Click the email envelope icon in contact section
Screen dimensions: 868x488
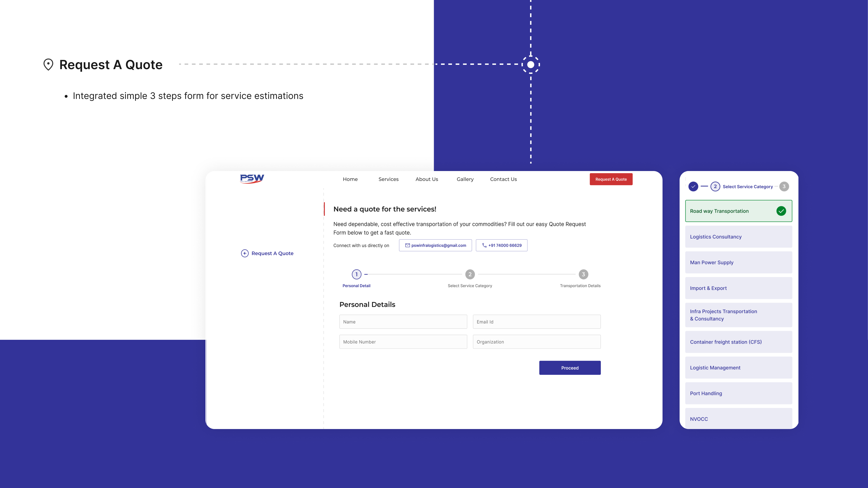pos(407,245)
